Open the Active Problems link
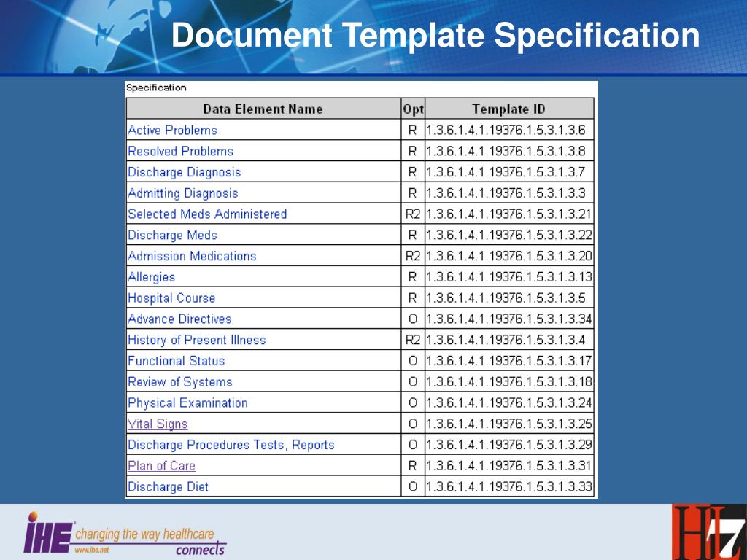The width and height of the screenshot is (747, 560). 172,130
